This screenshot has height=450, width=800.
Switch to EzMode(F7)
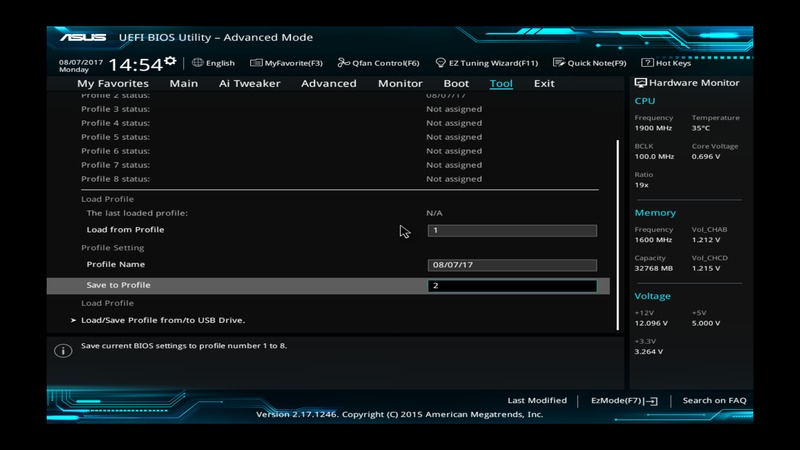point(623,400)
